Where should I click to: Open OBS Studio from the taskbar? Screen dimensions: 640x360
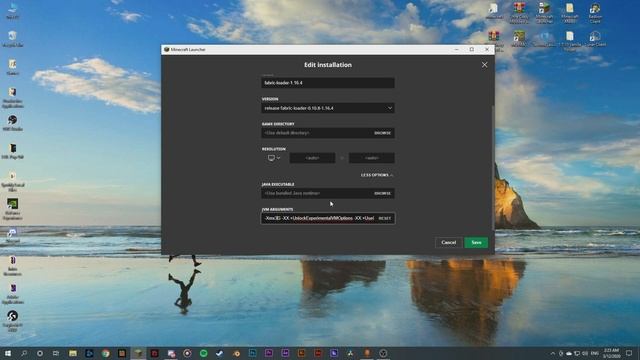[x=383, y=353]
